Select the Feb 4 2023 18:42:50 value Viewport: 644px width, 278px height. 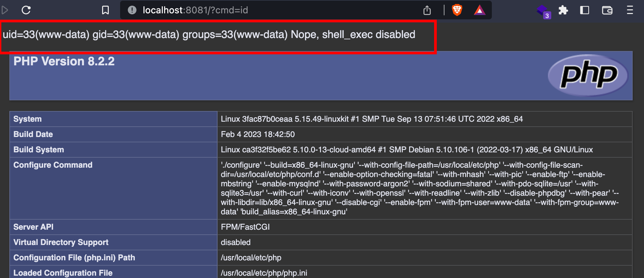click(x=258, y=134)
